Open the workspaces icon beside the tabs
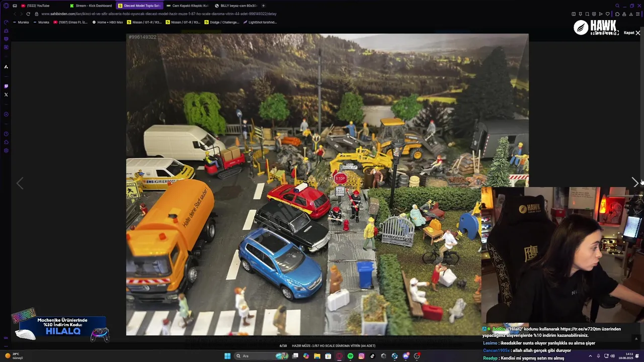The image size is (644, 362). coord(15,6)
